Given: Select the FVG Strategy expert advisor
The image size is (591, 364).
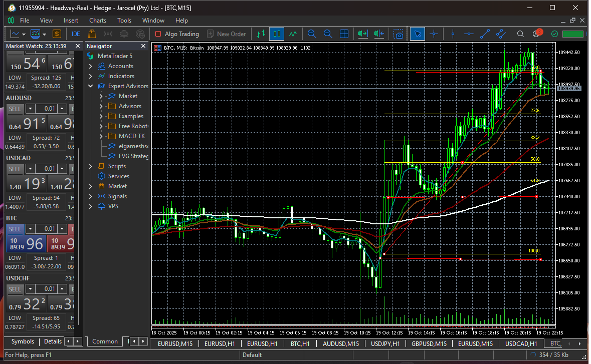Looking at the screenshot, I should (x=128, y=156).
